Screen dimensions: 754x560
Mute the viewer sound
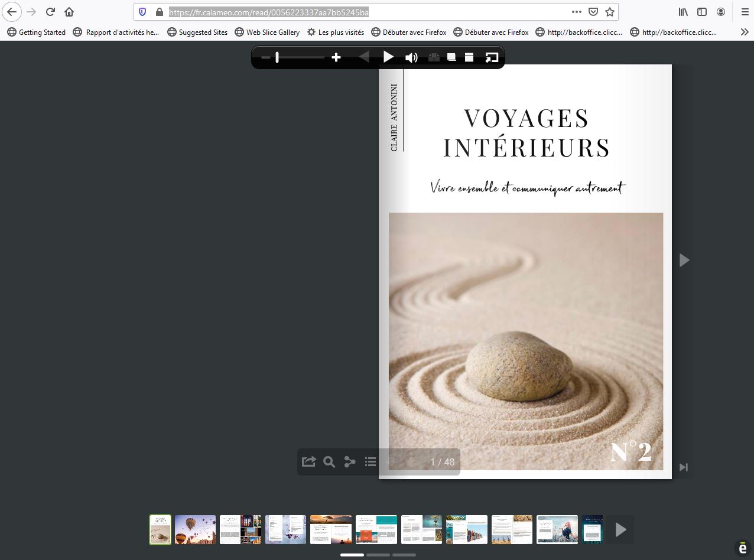[411, 57]
